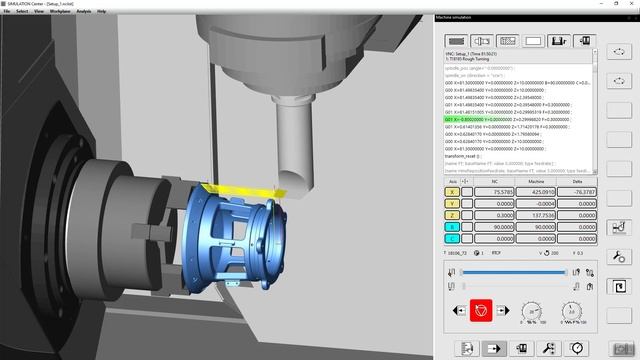Click the first rotate-view button in right sidebar
This screenshot has width=640, height=360.
point(619,52)
